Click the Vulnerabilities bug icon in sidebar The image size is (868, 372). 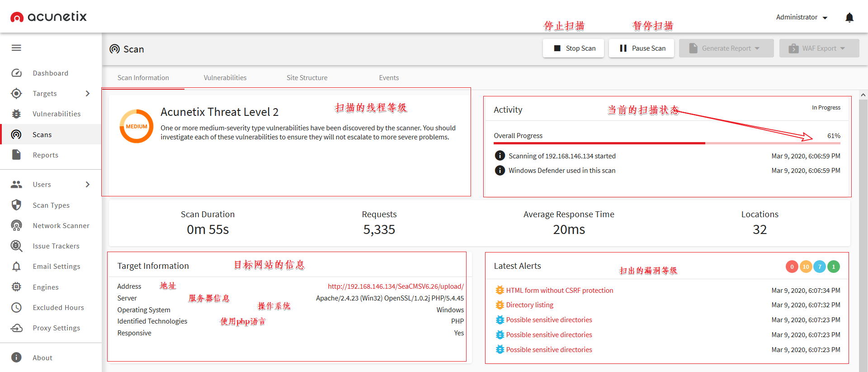click(16, 114)
